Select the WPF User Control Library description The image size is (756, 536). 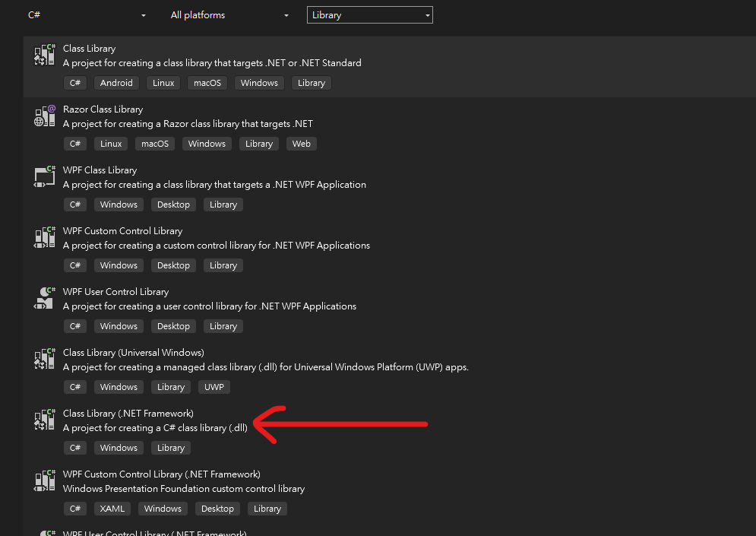(209, 306)
